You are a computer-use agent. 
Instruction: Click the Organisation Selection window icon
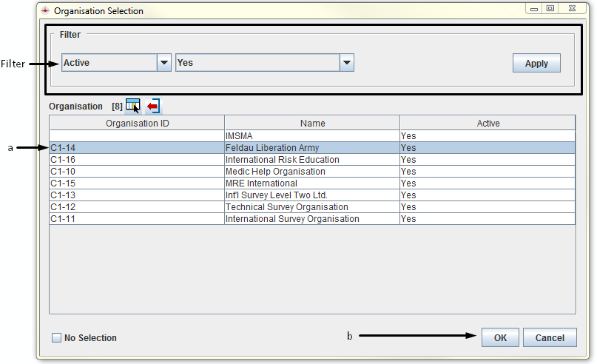coord(46,10)
